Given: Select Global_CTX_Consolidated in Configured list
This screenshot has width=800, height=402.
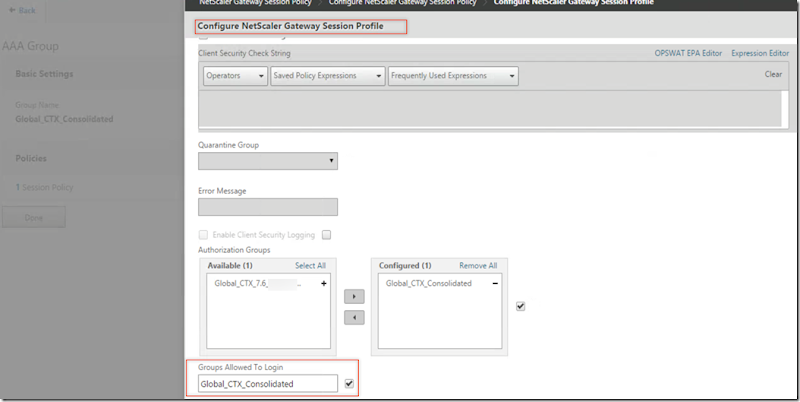Looking at the screenshot, I should click(429, 284).
